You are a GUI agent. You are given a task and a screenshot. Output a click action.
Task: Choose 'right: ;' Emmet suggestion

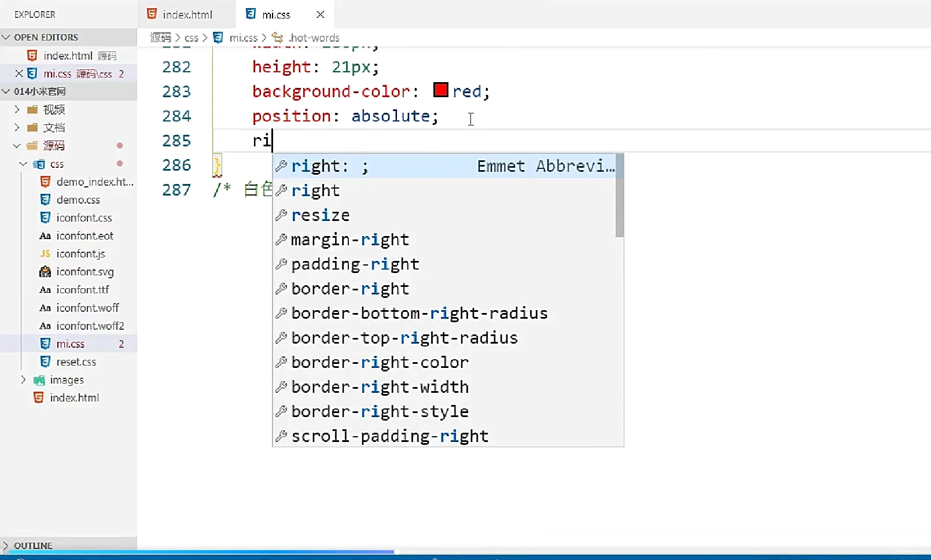click(x=444, y=166)
